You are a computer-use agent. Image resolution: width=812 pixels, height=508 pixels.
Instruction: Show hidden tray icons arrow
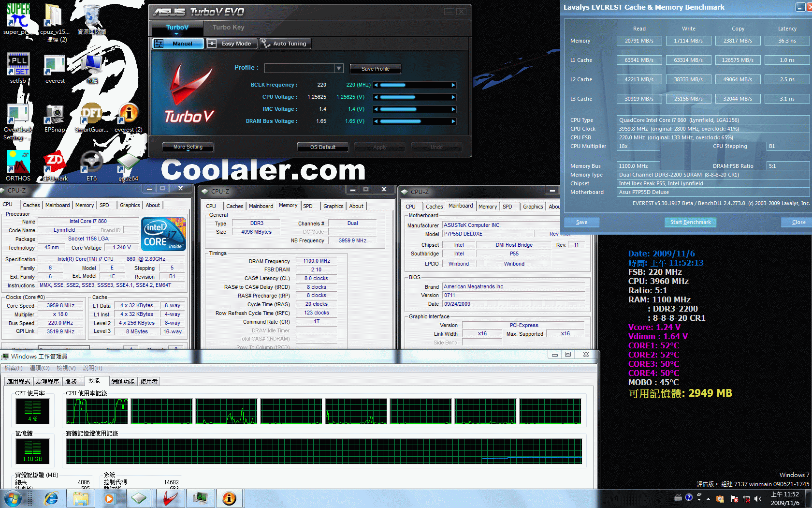pyautogui.click(x=708, y=499)
